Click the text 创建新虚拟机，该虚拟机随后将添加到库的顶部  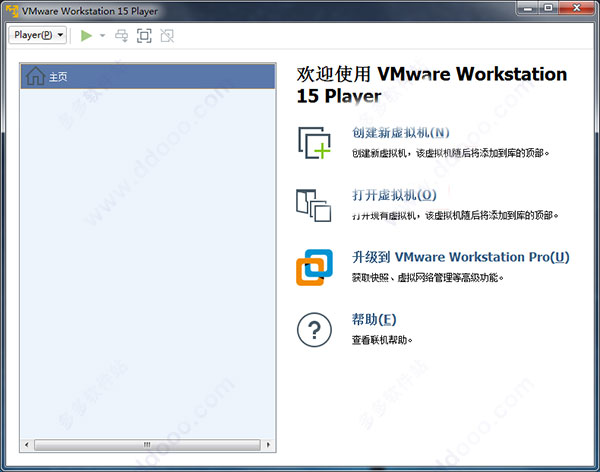click(x=450, y=153)
